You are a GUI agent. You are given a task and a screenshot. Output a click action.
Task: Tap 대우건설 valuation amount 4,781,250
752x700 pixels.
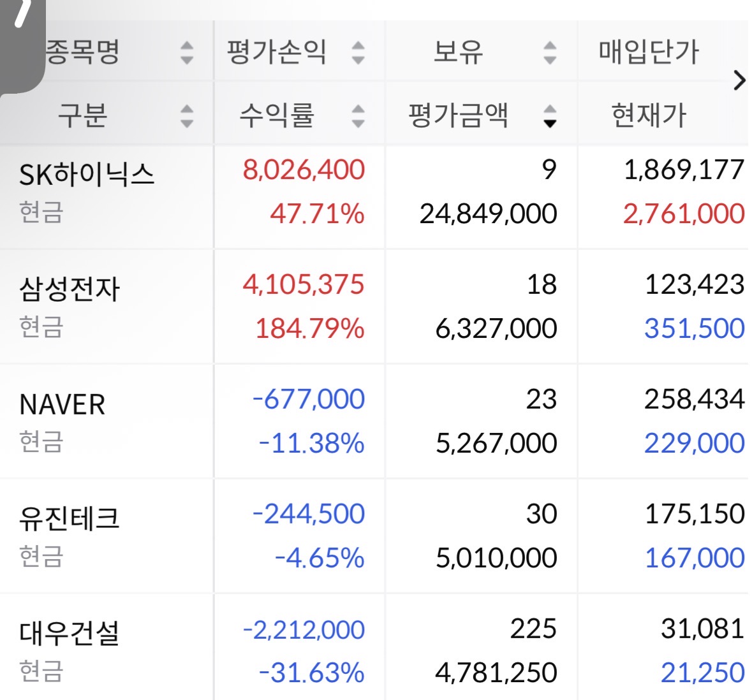tap(496, 672)
